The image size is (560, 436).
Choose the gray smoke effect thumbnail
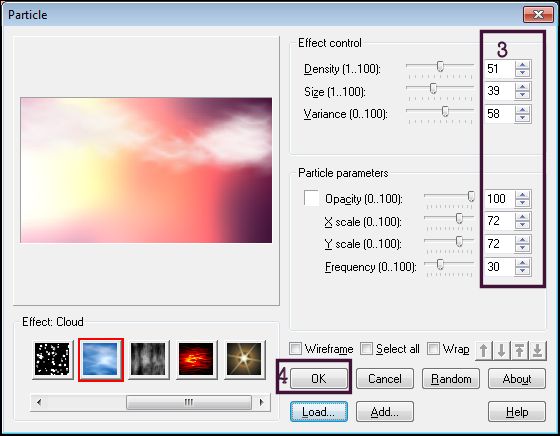tap(148, 359)
